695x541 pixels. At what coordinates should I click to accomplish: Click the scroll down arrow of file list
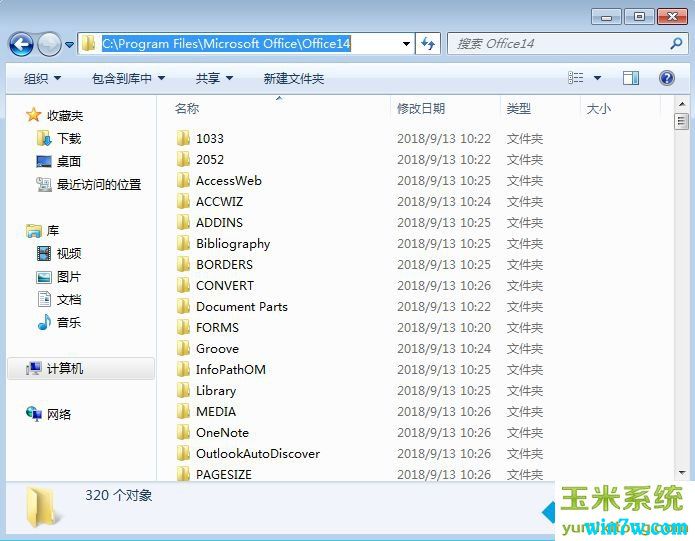click(682, 473)
